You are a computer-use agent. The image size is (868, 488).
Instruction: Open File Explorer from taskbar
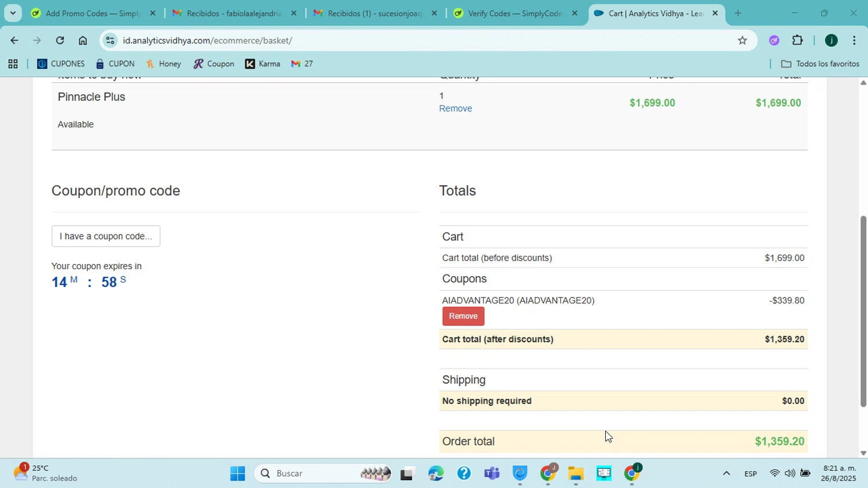tap(575, 474)
